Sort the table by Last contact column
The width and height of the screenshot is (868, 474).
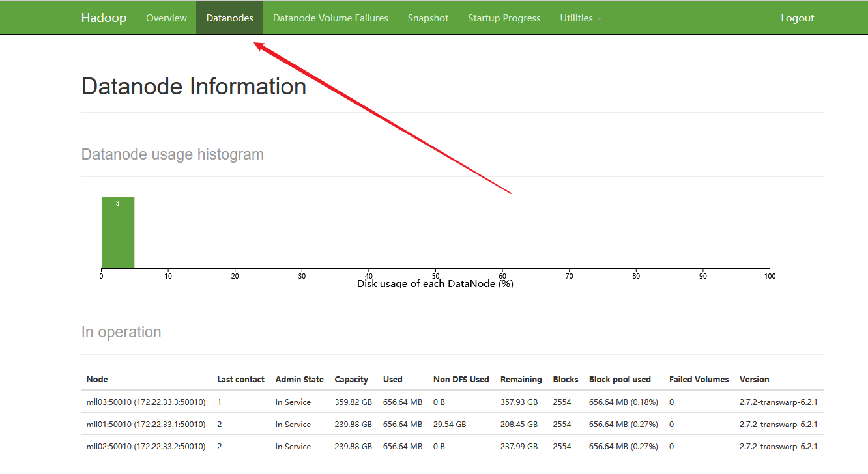pos(241,379)
